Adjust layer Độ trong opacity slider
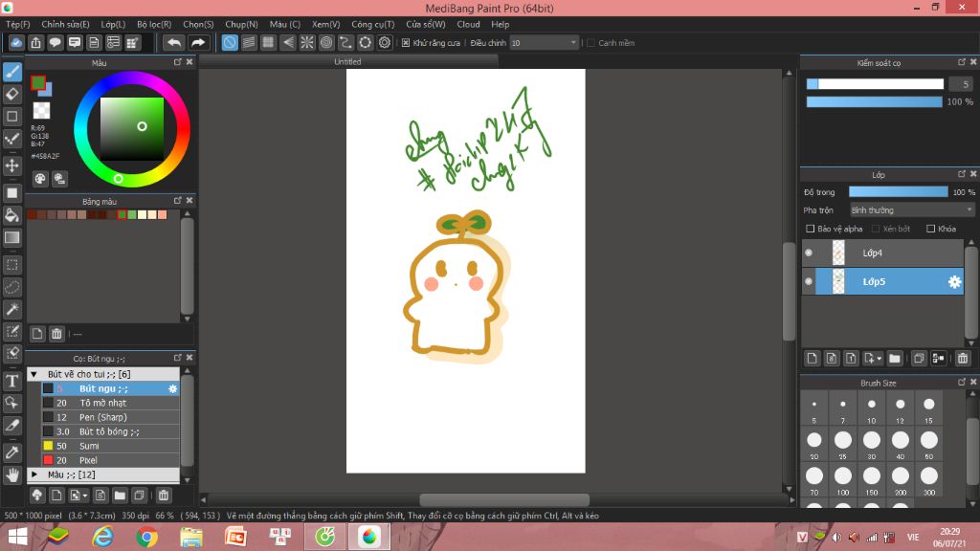The image size is (980, 551). (x=898, y=192)
